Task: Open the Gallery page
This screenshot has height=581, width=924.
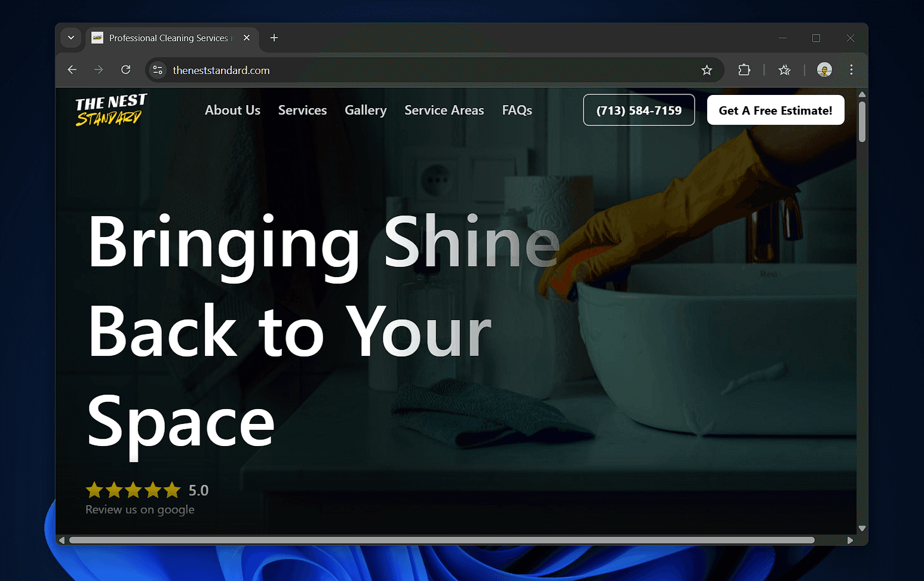Action: tap(366, 110)
